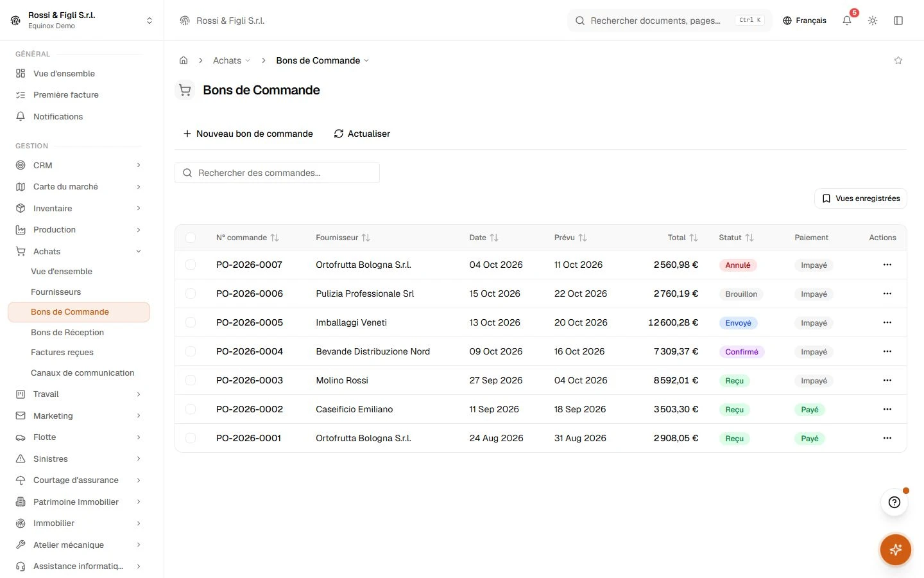This screenshot has width=924, height=578.
Task: Sort table by Statut arrows
Action: coord(749,238)
